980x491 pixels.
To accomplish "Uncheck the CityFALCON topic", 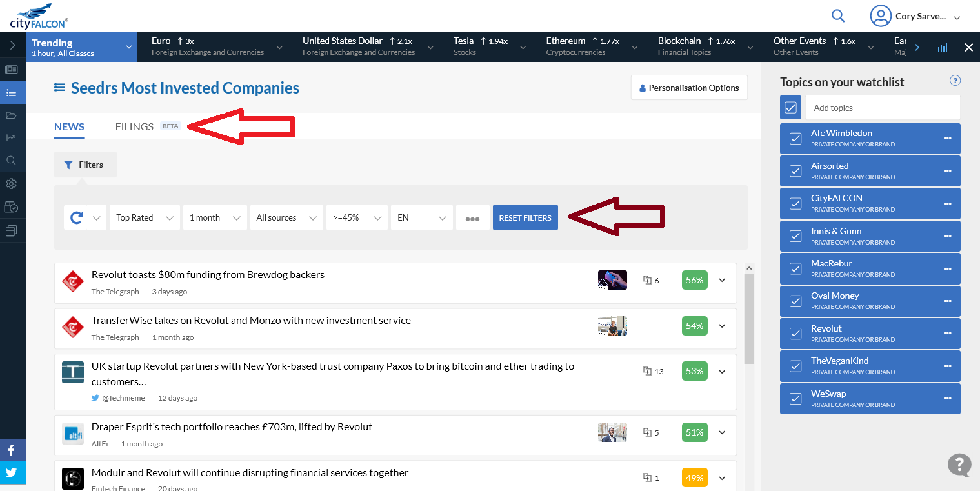I will click(795, 203).
